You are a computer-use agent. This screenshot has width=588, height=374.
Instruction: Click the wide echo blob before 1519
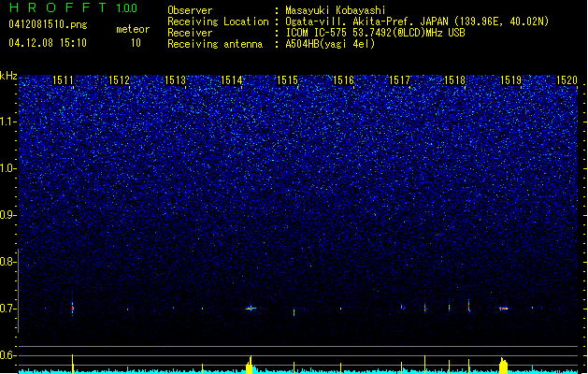click(504, 309)
